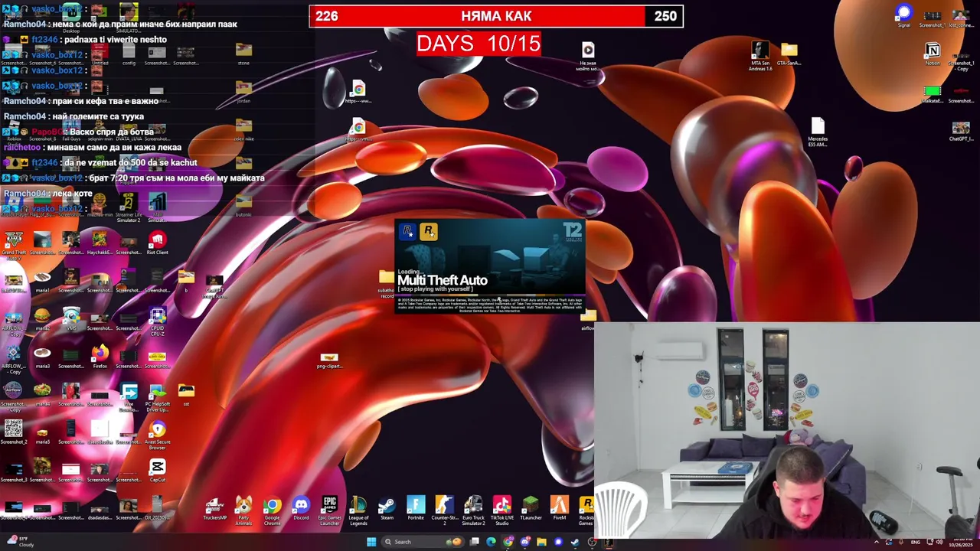Select the Mercedes E55 AM... file
Screen dimensions: 980x551
click(818, 132)
